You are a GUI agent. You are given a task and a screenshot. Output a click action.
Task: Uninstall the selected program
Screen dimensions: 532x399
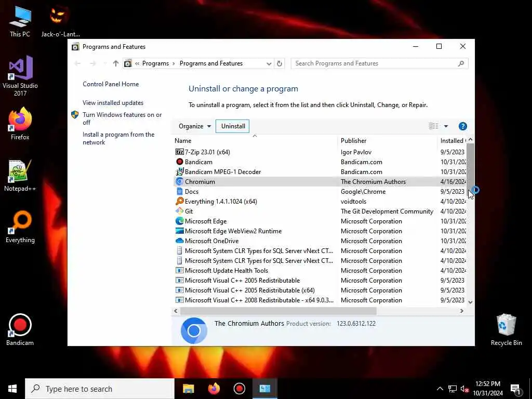click(233, 126)
